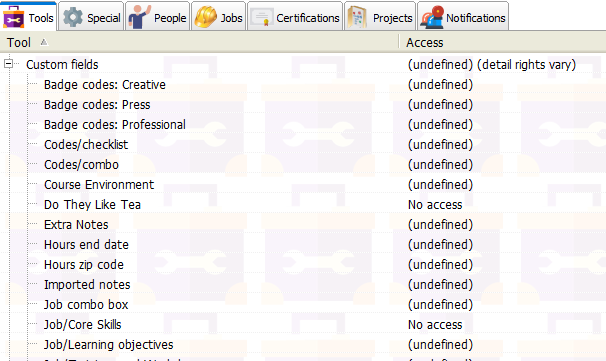Sort by the Tool column header
Image resolution: width=606 pixels, height=361 pixels.
click(x=199, y=42)
